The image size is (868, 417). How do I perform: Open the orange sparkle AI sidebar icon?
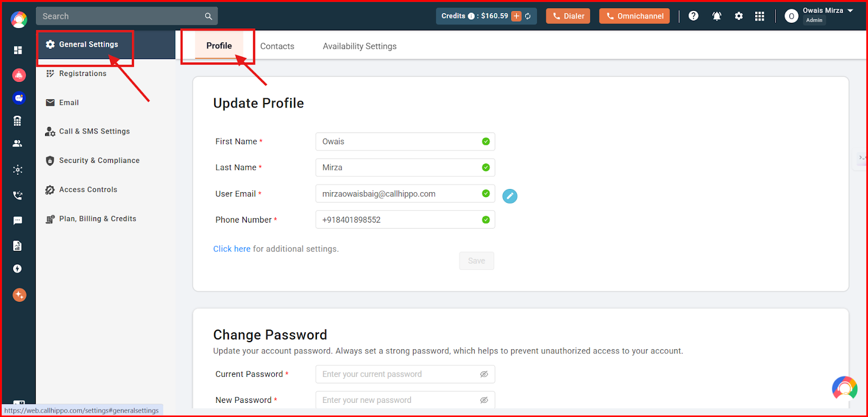coord(20,295)
